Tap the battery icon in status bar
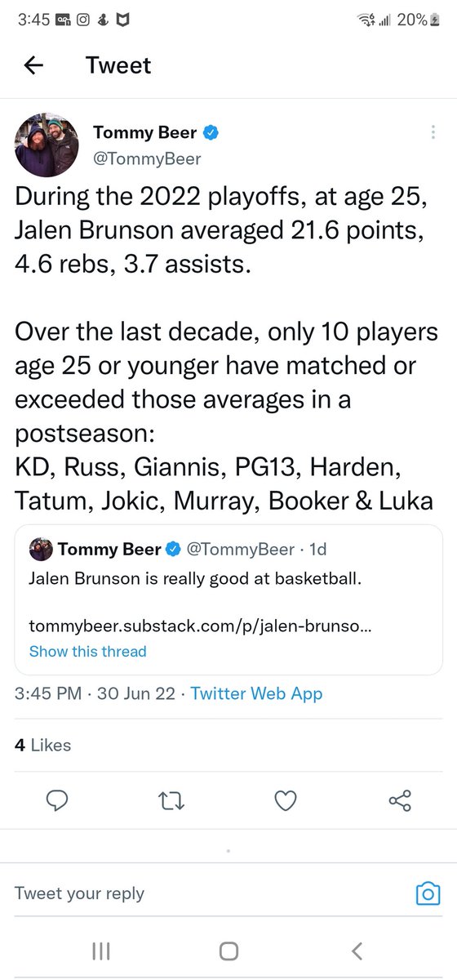Viewport: 457px width, 980px height. (x=434, y=21)
